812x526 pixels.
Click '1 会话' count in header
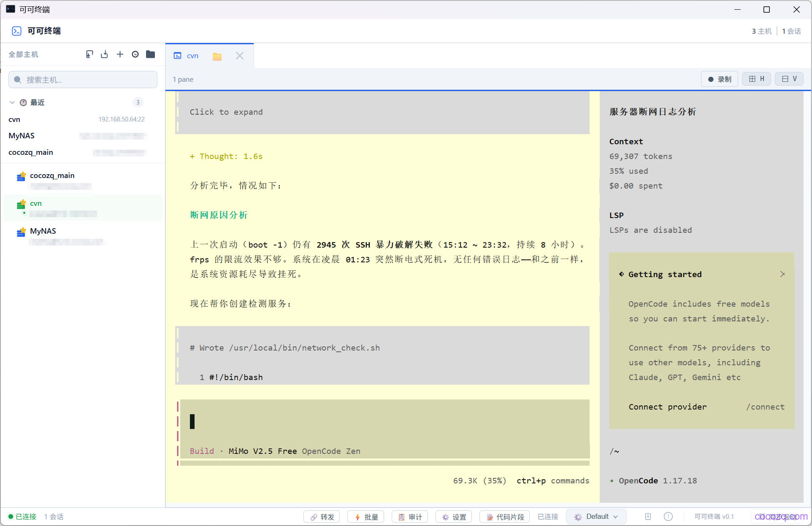point(791,31)
